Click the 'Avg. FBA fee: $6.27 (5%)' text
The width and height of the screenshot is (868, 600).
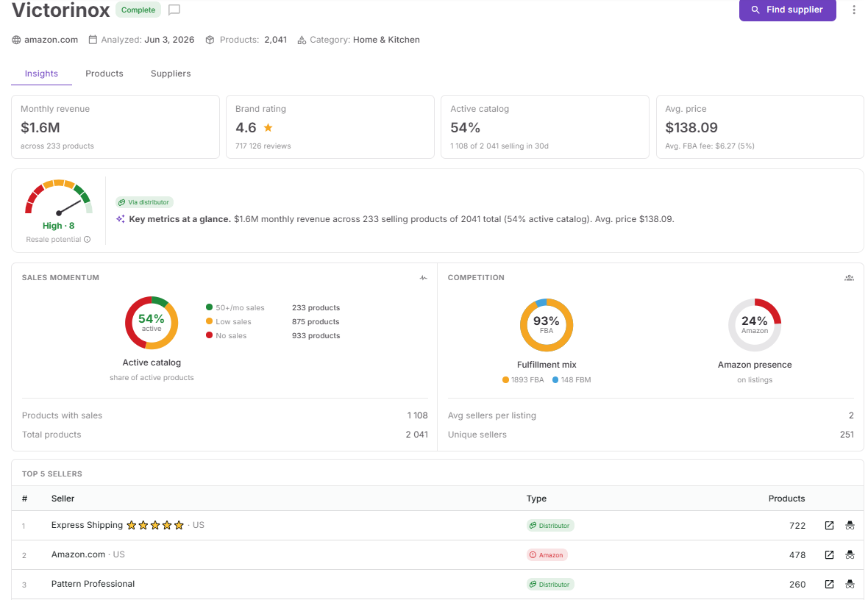point(710,146)
